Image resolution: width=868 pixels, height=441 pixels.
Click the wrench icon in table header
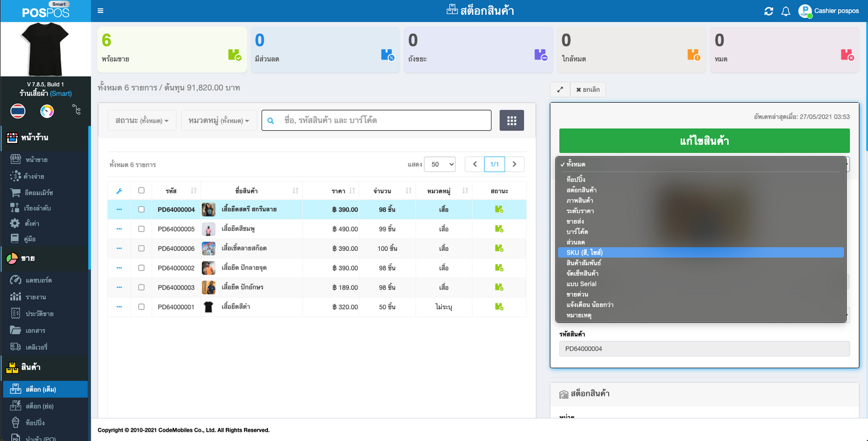click(x=119, y=191)
